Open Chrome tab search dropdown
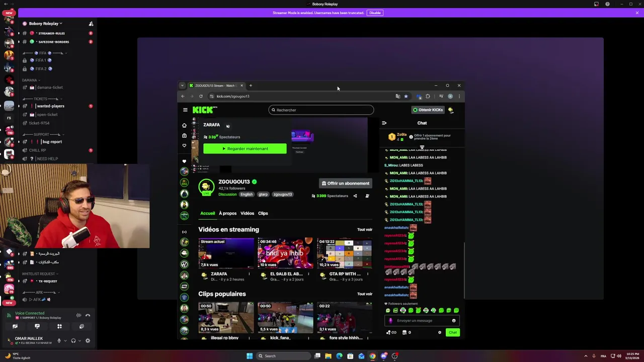644x362 pixels. tap(182, 85)
